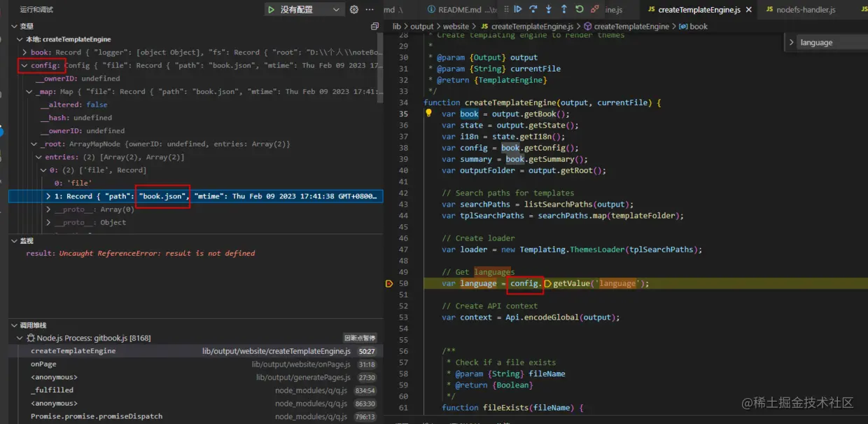Restart the debug session
868x424 pixels.
580,9
